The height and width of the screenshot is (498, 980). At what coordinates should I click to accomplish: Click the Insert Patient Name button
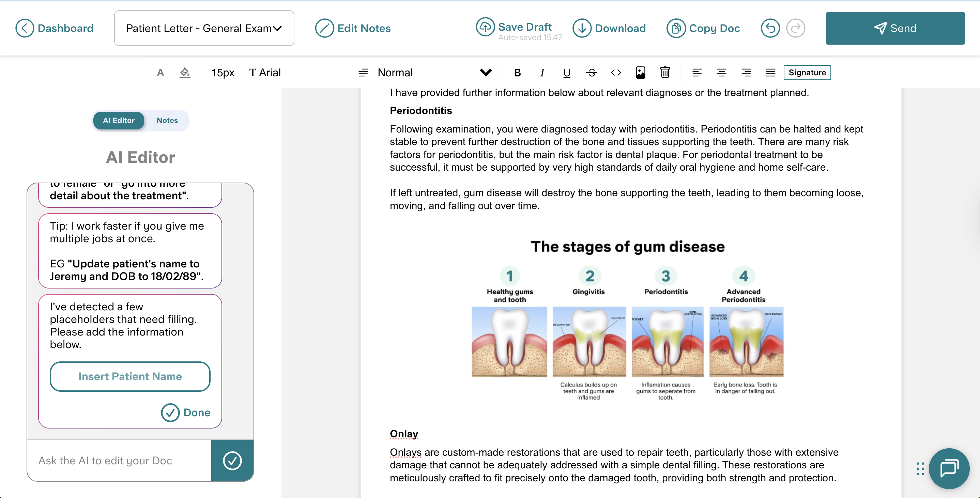tap(130, 376)
